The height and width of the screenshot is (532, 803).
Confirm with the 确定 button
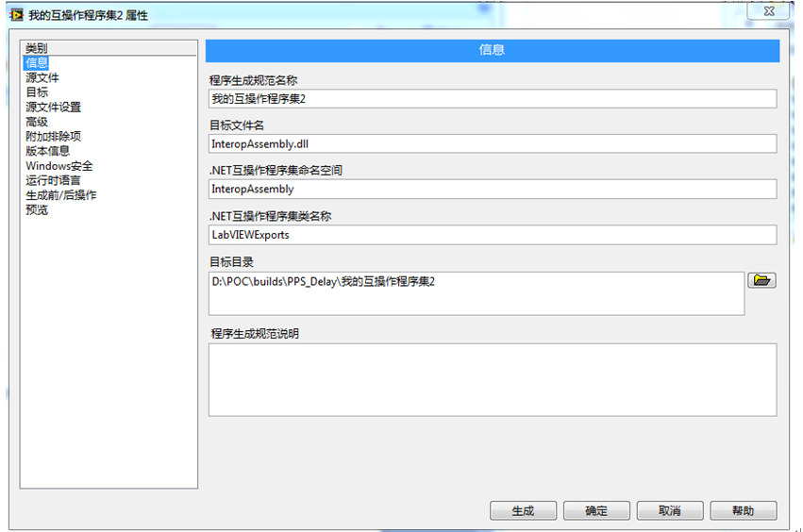596,510
